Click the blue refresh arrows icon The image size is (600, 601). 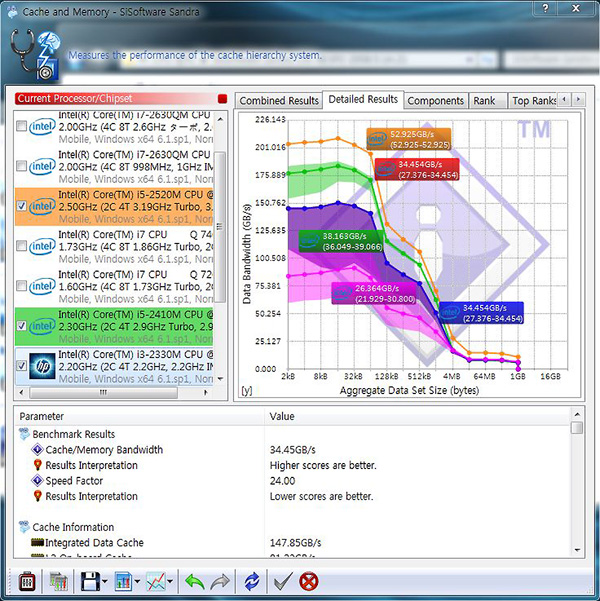coord(252,581)
